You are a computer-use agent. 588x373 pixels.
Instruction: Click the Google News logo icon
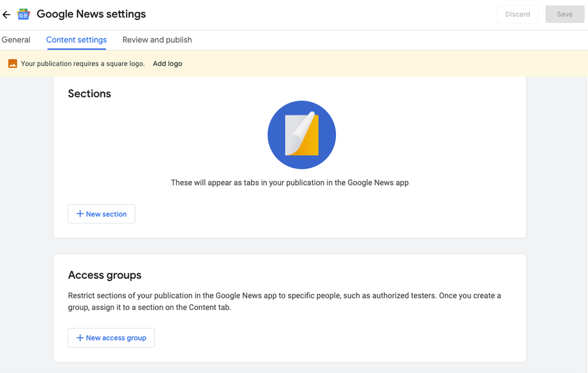(23, 14)
